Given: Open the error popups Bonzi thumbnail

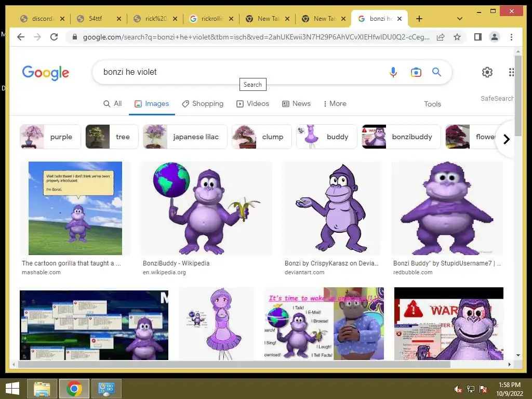Looking at the screenshot, I should (x=94, y=325).
